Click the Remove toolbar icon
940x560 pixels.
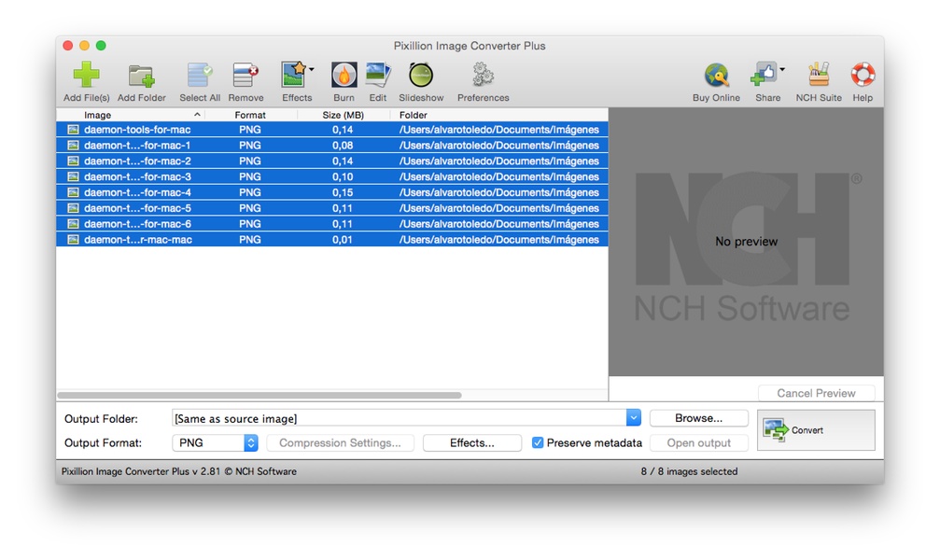[x=246, y=76]
